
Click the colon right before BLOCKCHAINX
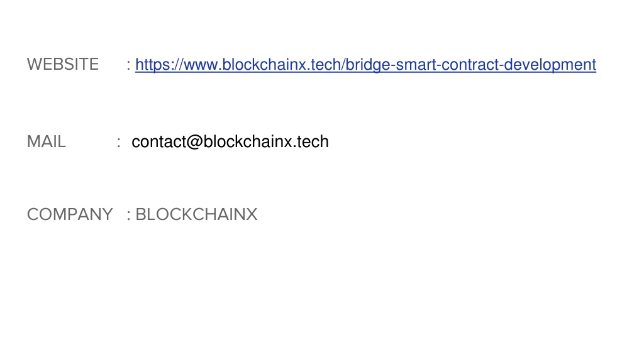pyautogui.click(x=128, y=215)
